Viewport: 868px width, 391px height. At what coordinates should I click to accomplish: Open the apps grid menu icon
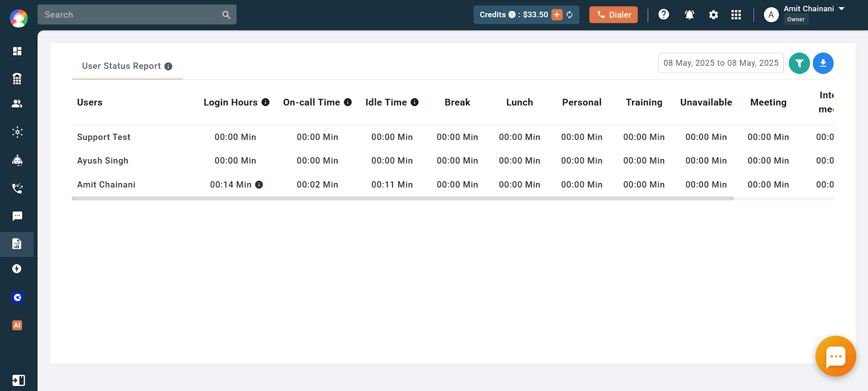(736, 15)
